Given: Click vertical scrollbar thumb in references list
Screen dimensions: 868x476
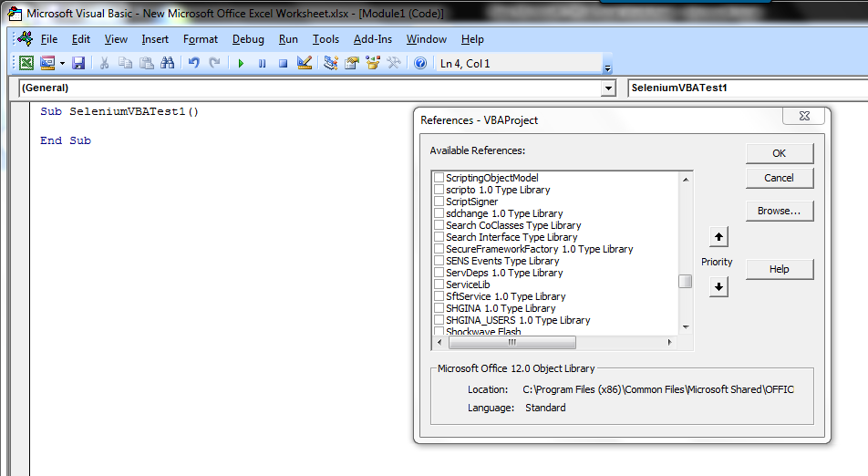Looking at the screenshot, I should tap(686, 281).
